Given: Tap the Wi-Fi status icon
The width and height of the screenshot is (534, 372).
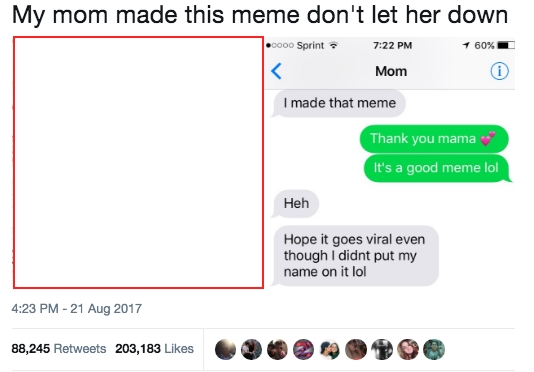Looking at the screenshot, I should pyautogui.click(x=334, y=45).
